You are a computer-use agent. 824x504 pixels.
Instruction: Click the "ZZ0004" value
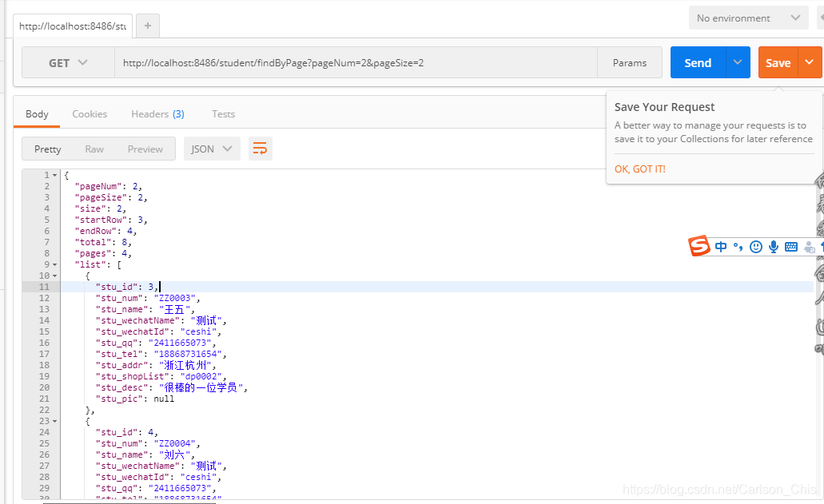point(174,443)
